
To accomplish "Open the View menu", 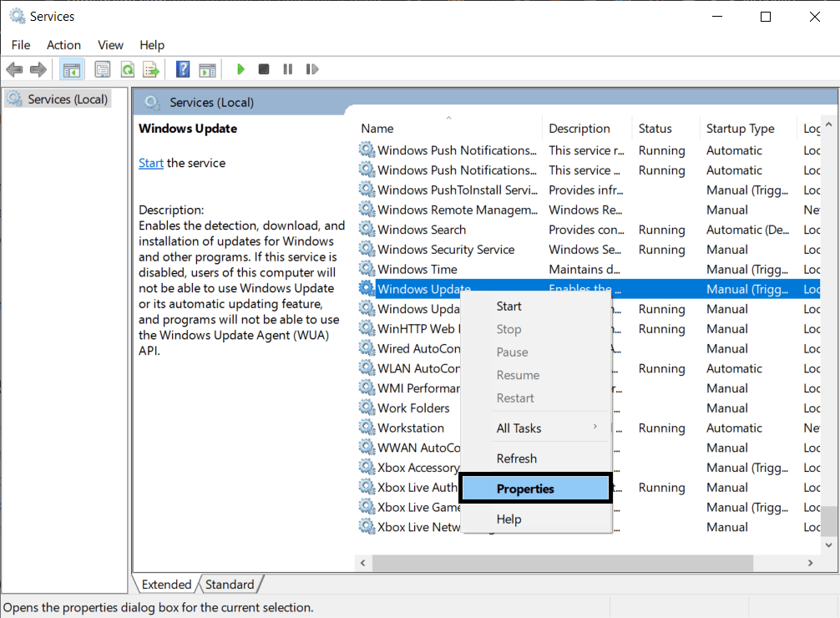I will (x=110, y=45).
